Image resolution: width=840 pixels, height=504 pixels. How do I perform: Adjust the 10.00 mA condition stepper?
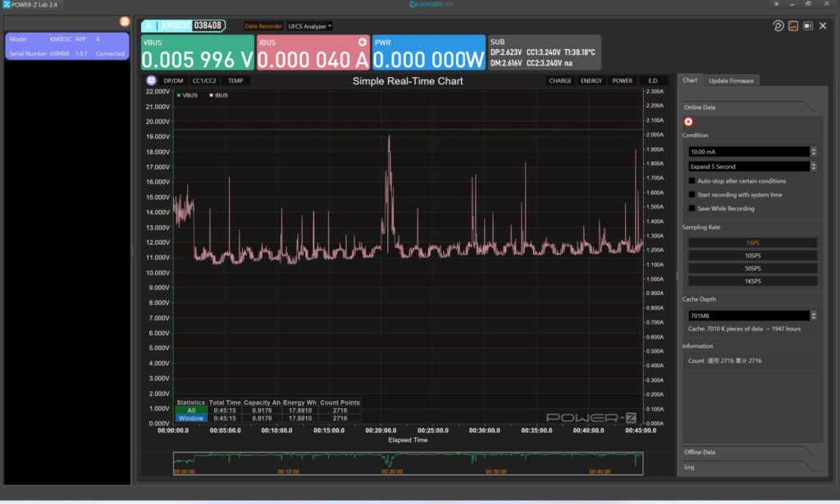(813, 152)
